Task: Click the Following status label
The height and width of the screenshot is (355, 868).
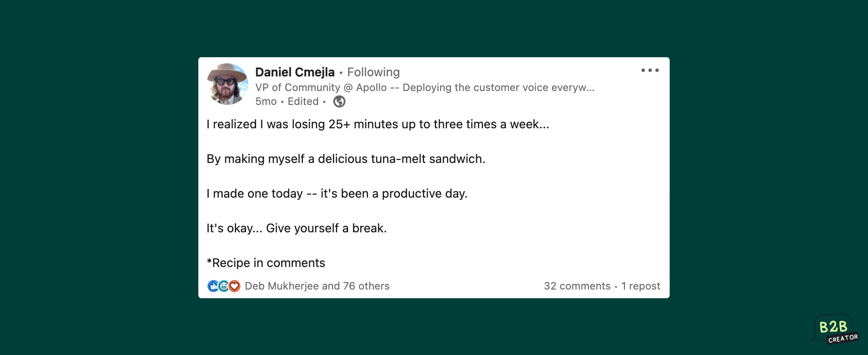Action: (373, 72)
